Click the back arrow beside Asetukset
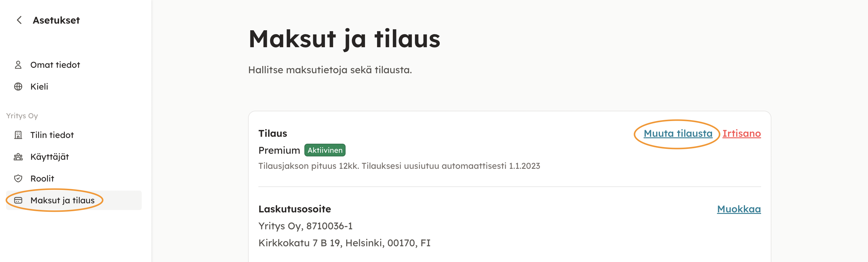Viewport: 868px width, 262px height. coord(19,20)
